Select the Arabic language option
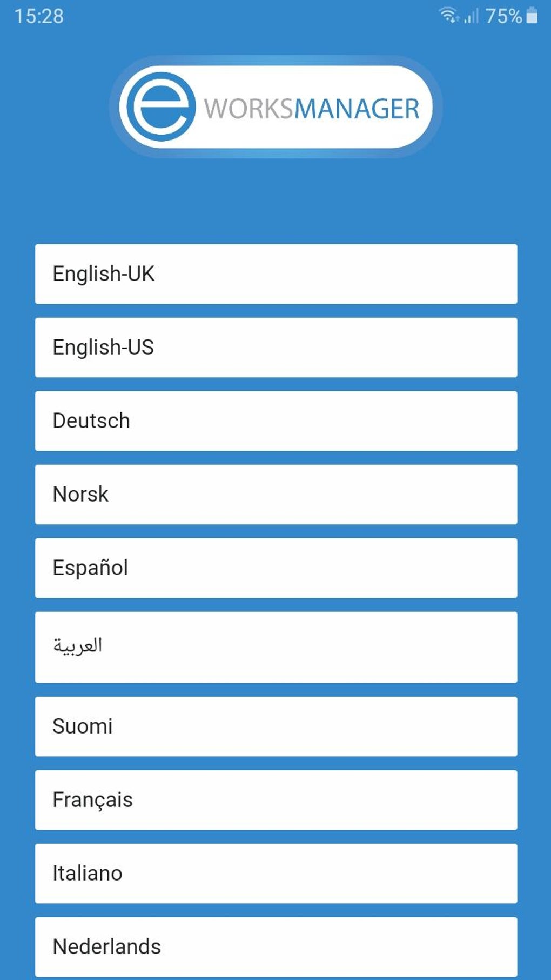The width and height of the screenshot is (551, 980). point(275,646)
